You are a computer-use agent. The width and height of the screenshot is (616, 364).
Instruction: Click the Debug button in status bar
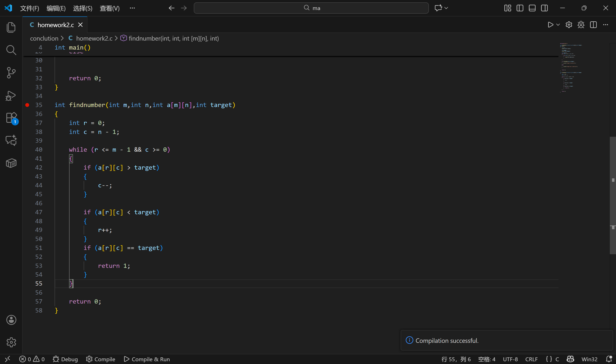coord(65,359)
